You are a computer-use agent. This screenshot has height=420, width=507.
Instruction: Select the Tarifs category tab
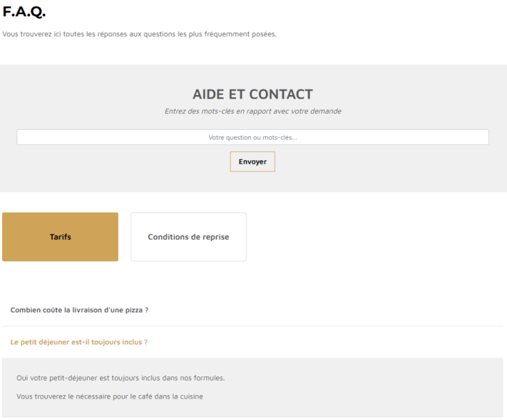point(60,237)
